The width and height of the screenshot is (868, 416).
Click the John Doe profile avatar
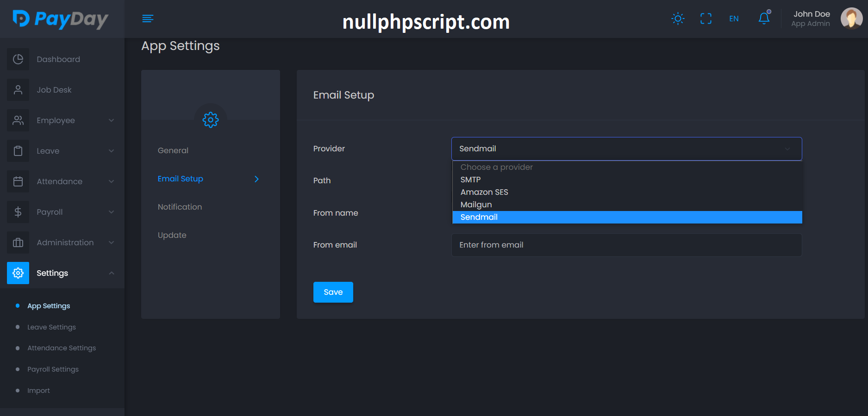coord(851,19)
